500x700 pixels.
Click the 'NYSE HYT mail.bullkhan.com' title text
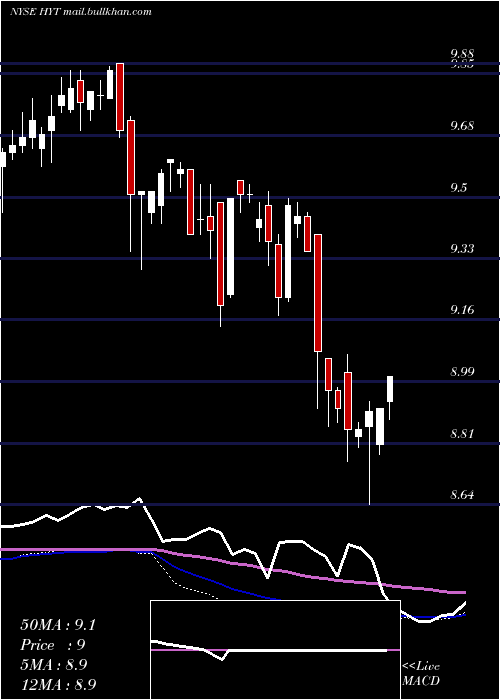pos(81,12)
